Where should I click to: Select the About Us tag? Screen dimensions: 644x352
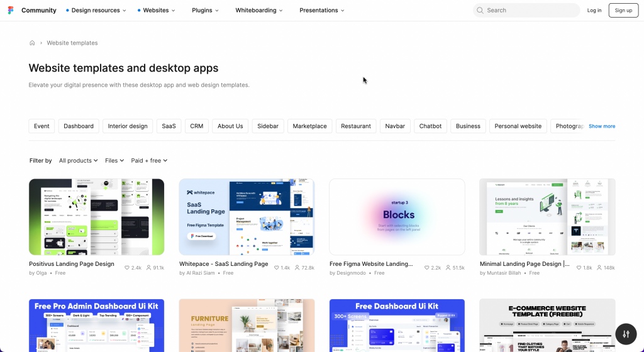[x=230, y=126]
